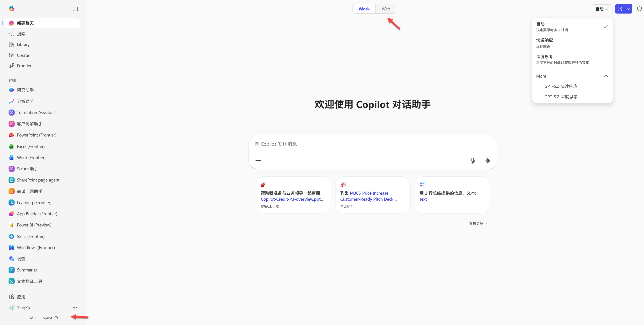
Task: Start voice chat waveform icon
Action: click(487, 161)
